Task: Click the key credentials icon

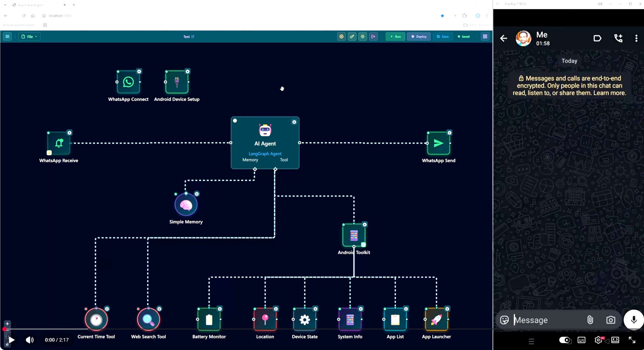Action: [352, 36]
